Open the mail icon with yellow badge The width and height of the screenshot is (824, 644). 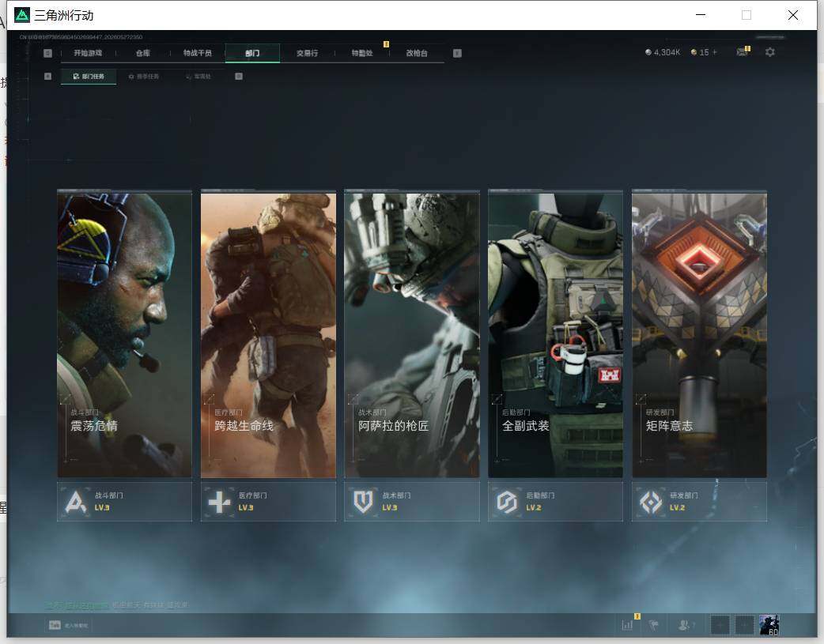pyautogui.click(x=743, y=51)
